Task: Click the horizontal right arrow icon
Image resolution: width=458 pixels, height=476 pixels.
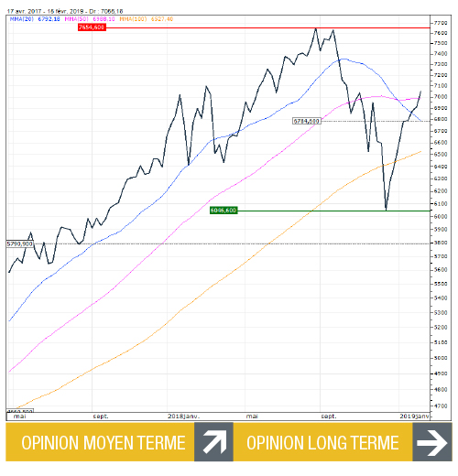Action: (x=432, y=441)
